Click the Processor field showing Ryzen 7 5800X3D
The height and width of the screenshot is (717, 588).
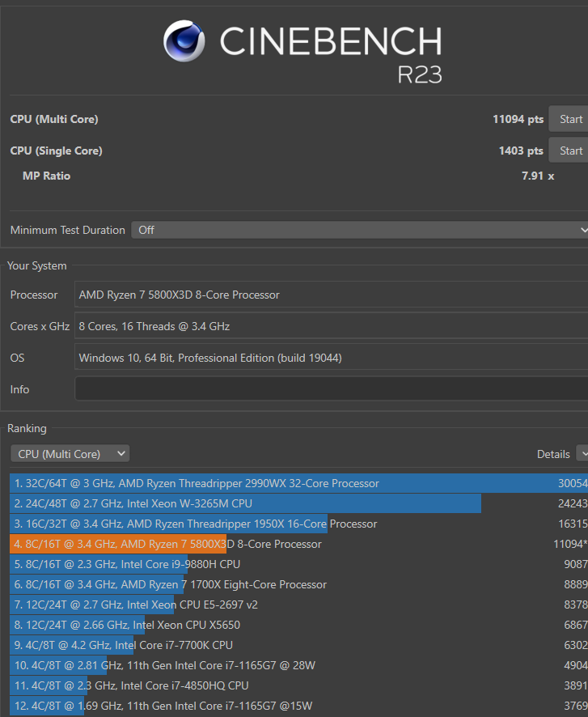[332, 295]
